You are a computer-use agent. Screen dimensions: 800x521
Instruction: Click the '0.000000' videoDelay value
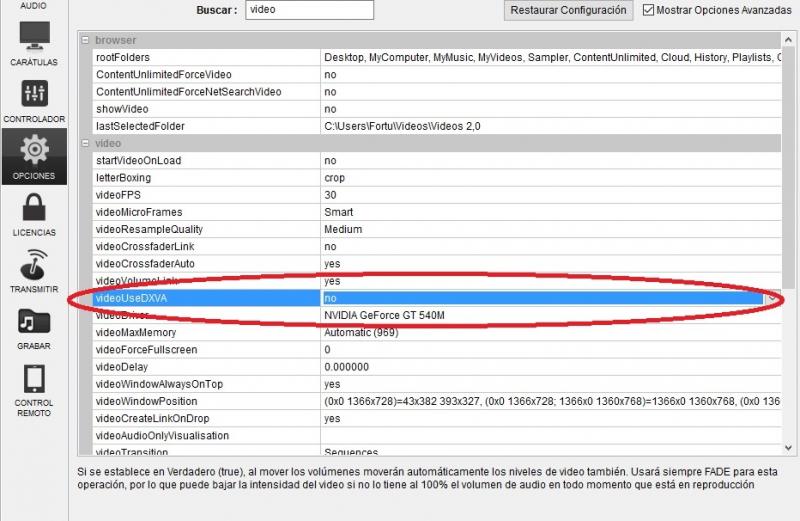[x=346, y=367]
